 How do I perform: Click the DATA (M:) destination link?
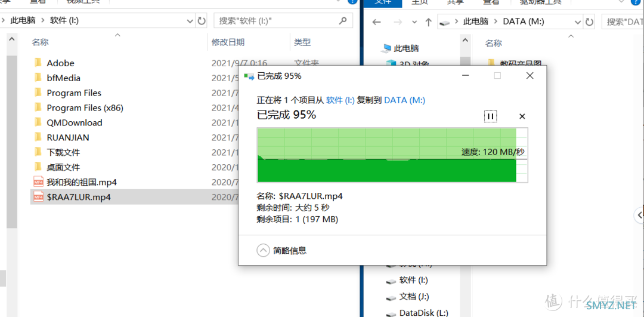404,100
